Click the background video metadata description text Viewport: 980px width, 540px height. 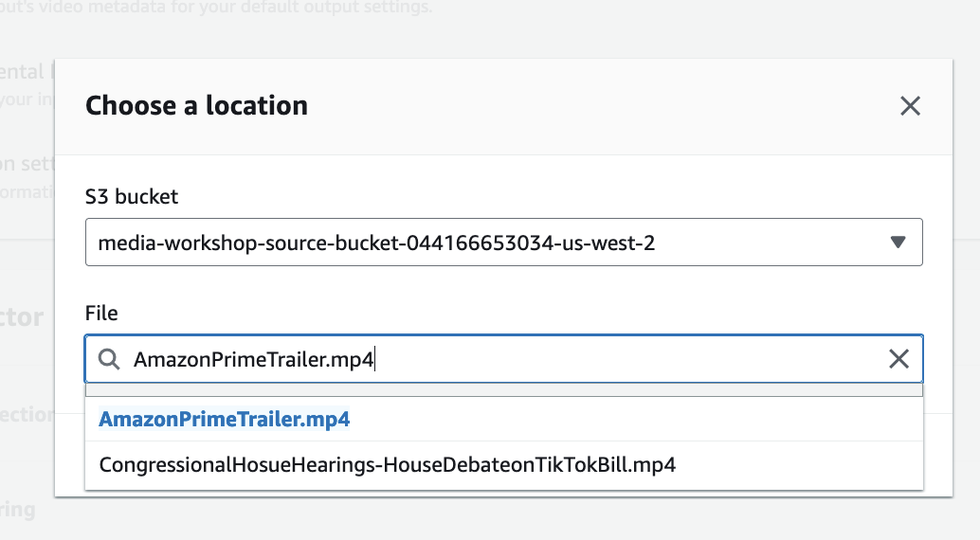216,8
